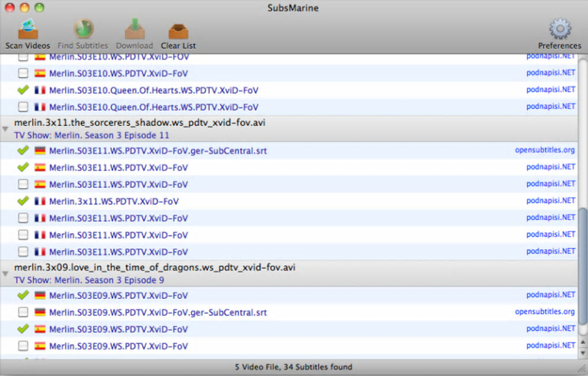Open Preferences via the gear icon
588x376 pixels.
[x=560, y=29]
